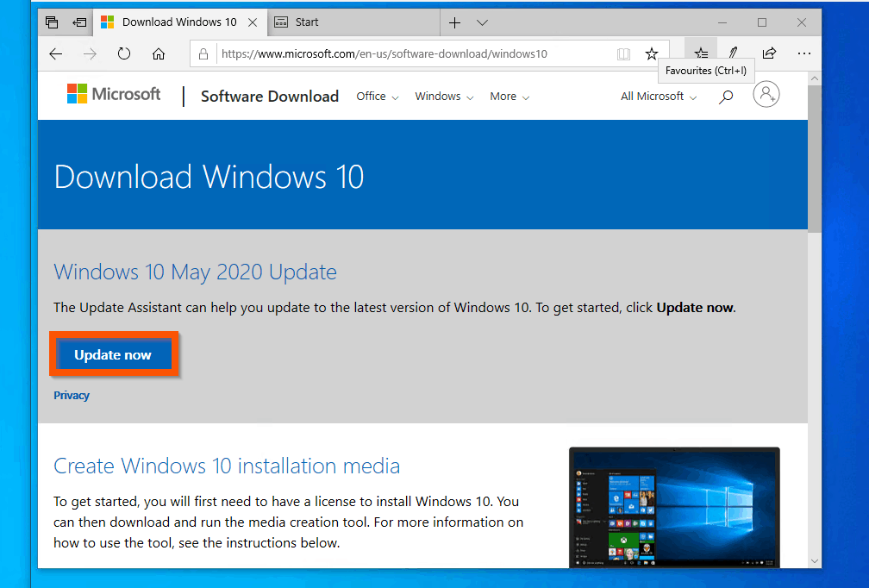Expand the More menu
The image size is (869, 588).
[510, 97]
